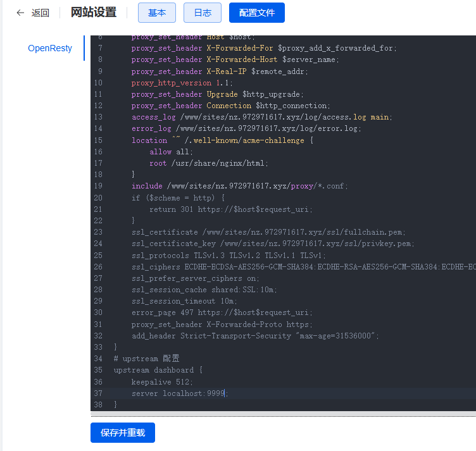Click the ssl_certificate_key privkey.pem line
476x451 pixels.
273,244
